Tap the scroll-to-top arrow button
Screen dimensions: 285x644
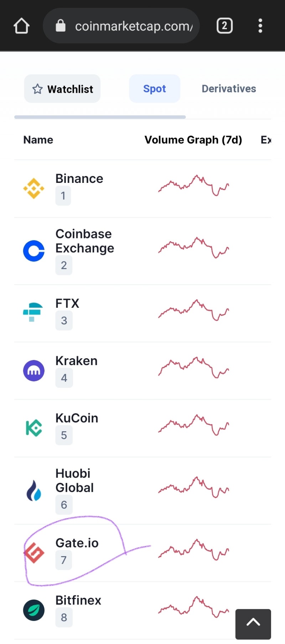(253, 624)
